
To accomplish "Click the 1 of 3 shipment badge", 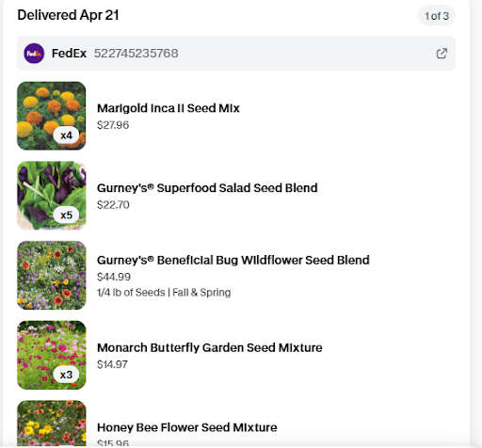I will pos(437,16).
